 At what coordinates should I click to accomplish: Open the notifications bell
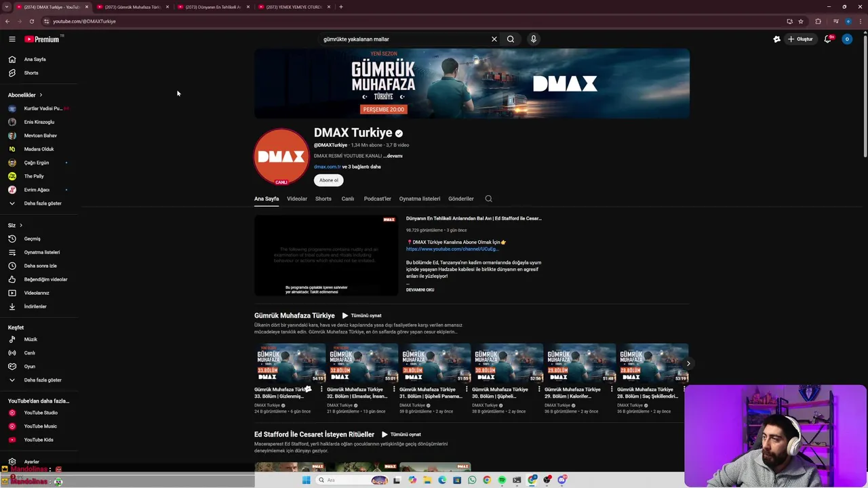click(x=827, y=39)
